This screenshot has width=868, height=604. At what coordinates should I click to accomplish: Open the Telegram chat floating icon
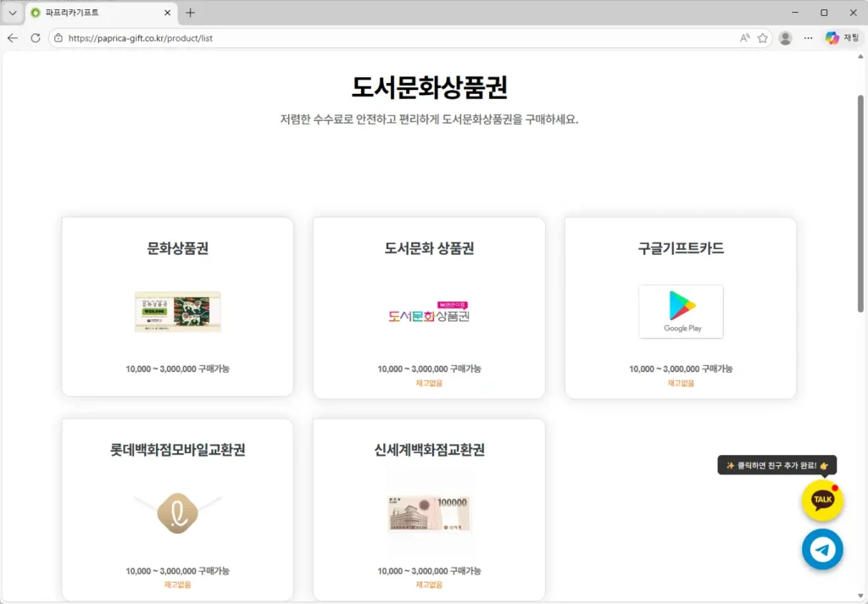pyautogui.click(x=821, y=550)
